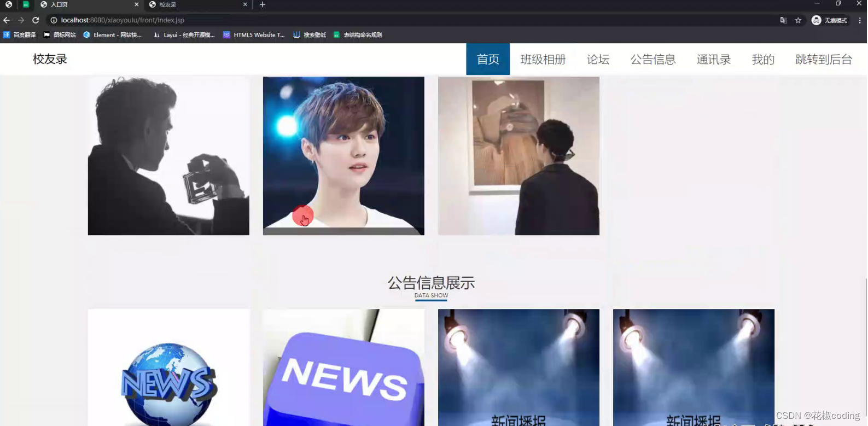Open the 表结构命名规则 bookmark
Screen dimensions: 868x426
point(358,35)
